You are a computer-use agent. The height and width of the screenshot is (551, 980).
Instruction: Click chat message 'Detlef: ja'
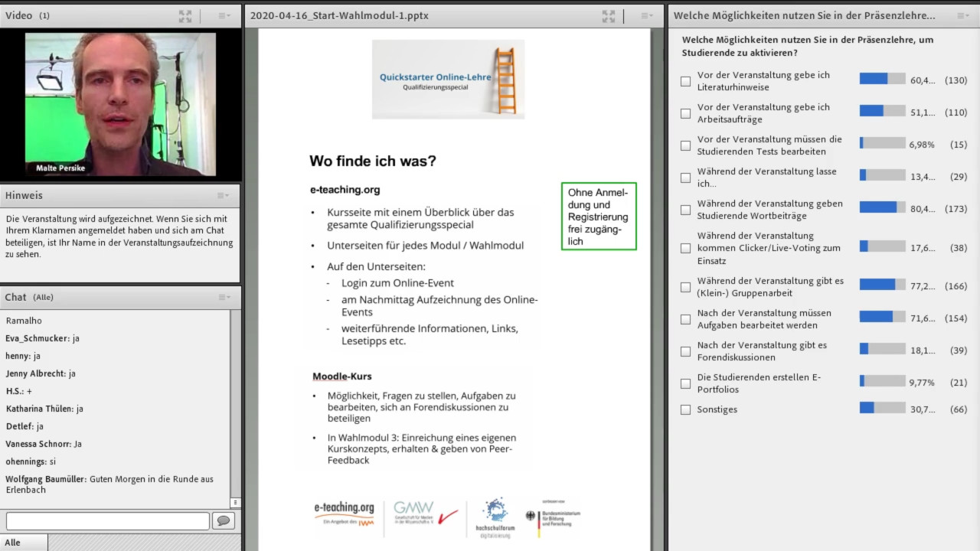pos(24,426)
